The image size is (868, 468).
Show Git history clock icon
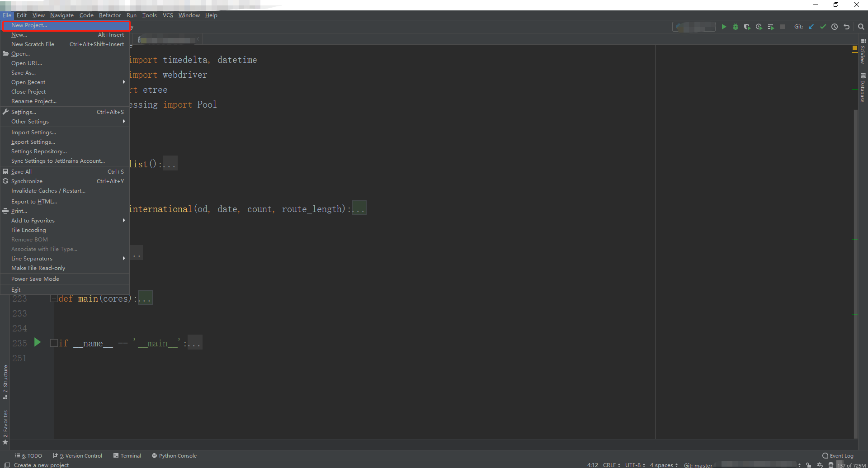(835, 27)
